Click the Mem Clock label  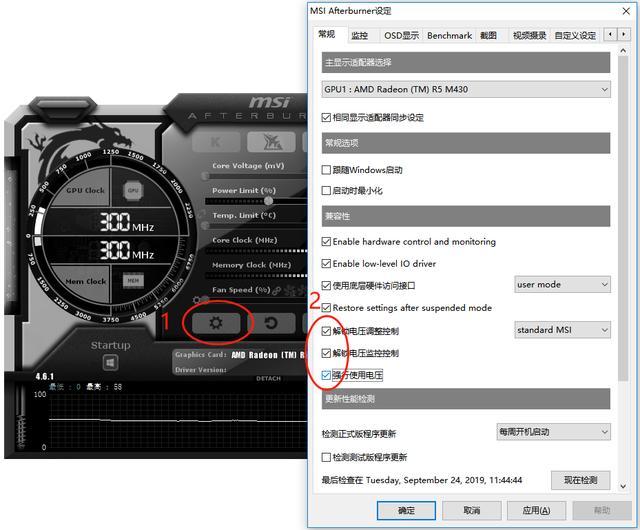click(86, 281)
